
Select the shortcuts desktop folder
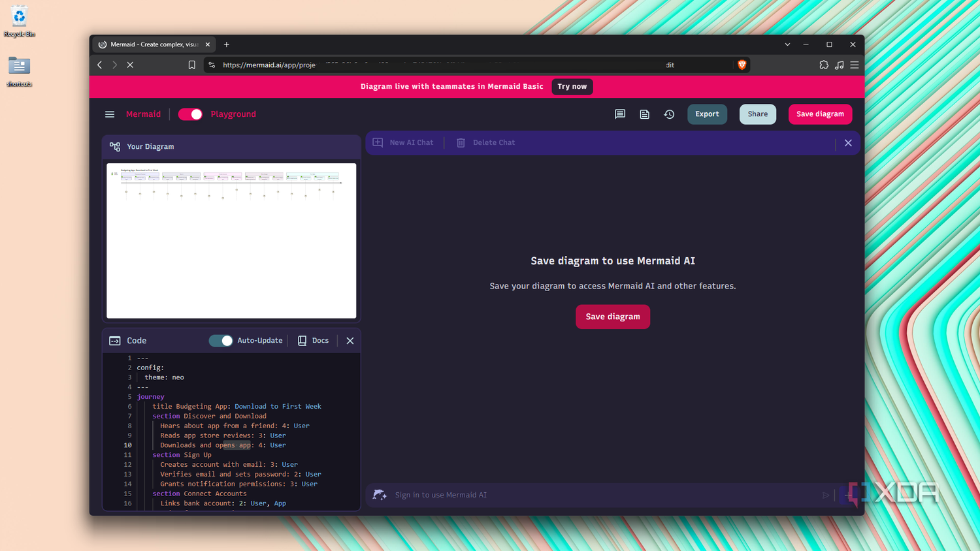(20, 71)
